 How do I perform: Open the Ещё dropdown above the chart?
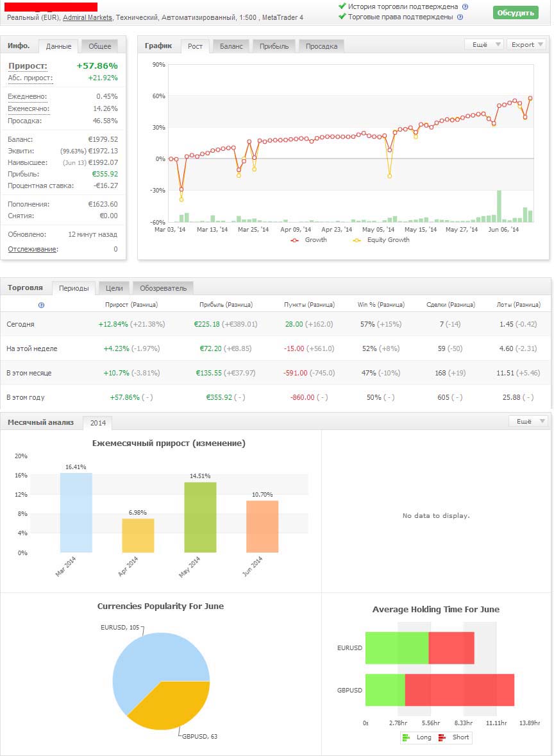pyautogui.click(x=484, y=45)
